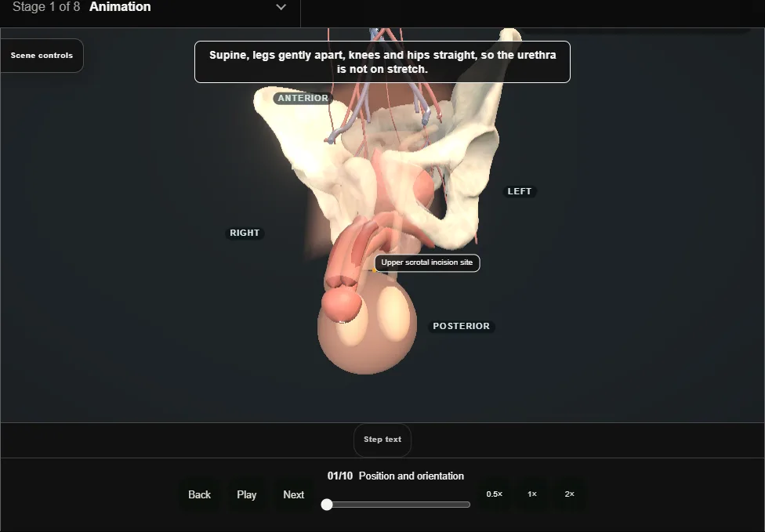
Task: Open the Scene controls panel
Action: 42,56
